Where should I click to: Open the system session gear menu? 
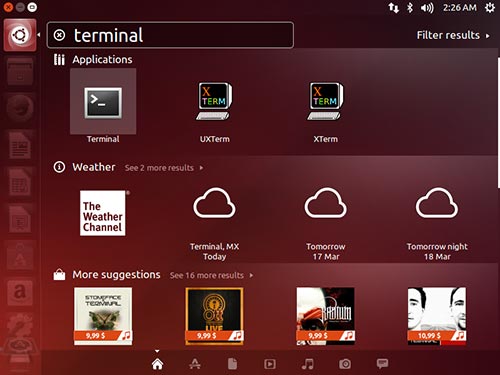[x=490, y=7]
